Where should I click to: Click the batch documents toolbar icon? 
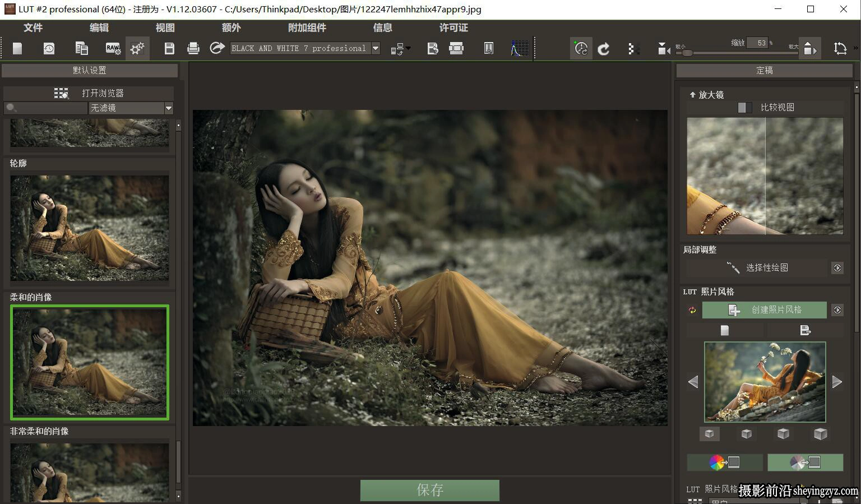tap(81, 49)
